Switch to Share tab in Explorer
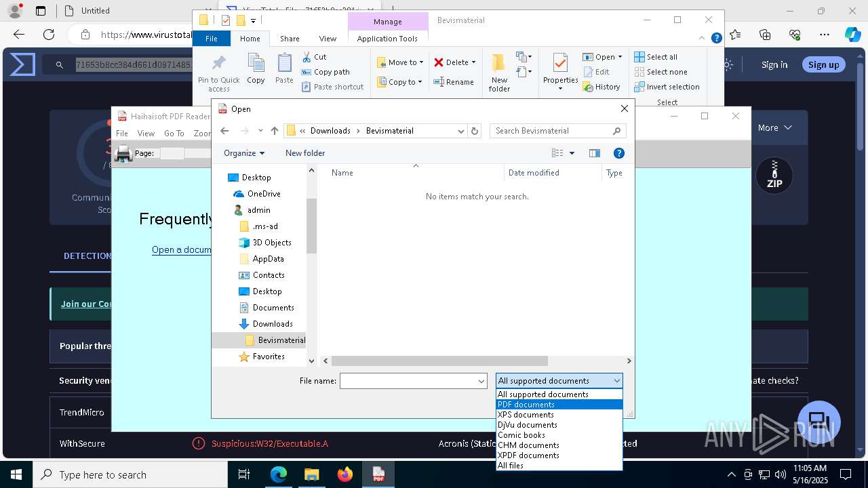 (290, 39)
